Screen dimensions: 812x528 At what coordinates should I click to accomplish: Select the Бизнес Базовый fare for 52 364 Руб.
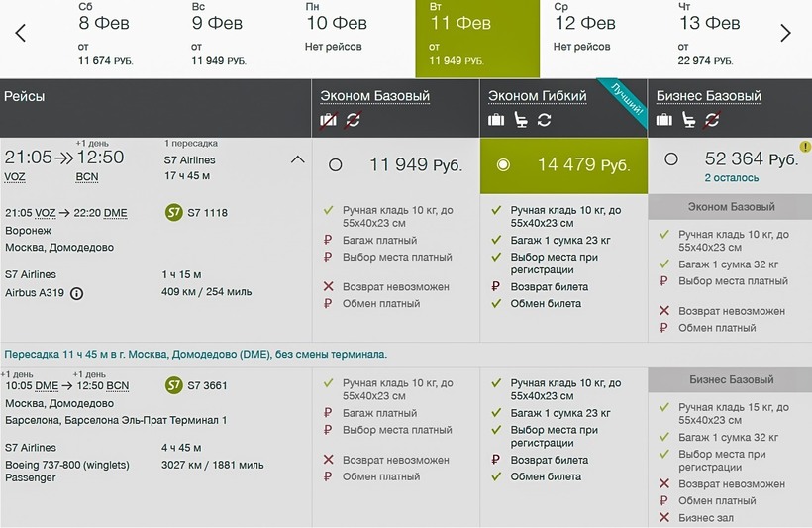pyautogui.click(x=671, y=158)
